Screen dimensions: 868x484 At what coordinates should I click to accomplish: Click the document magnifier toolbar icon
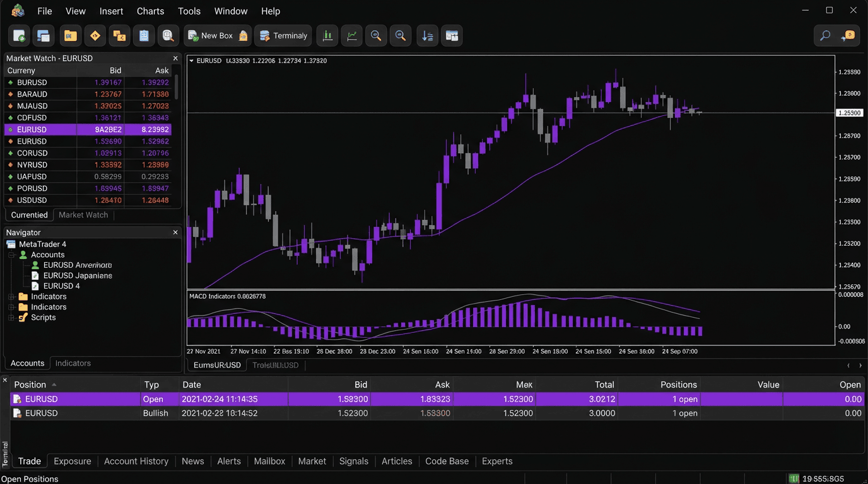pyautogui.click(x=168, y=36)
